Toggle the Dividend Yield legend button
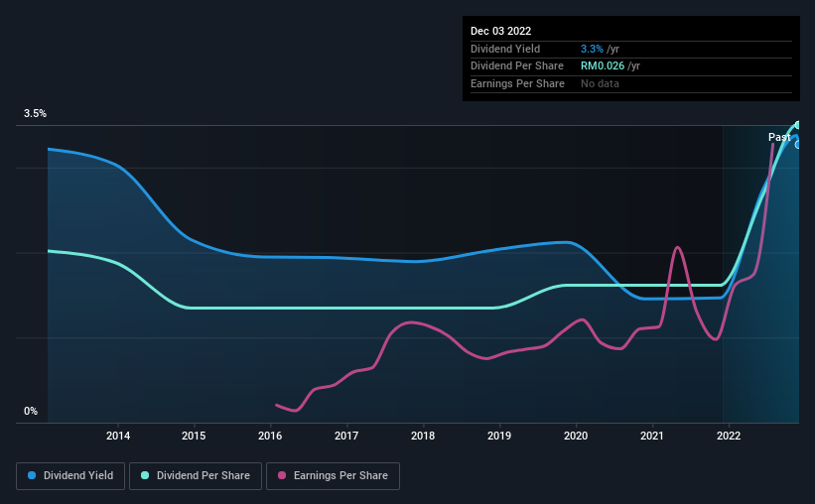 (70, 476)
